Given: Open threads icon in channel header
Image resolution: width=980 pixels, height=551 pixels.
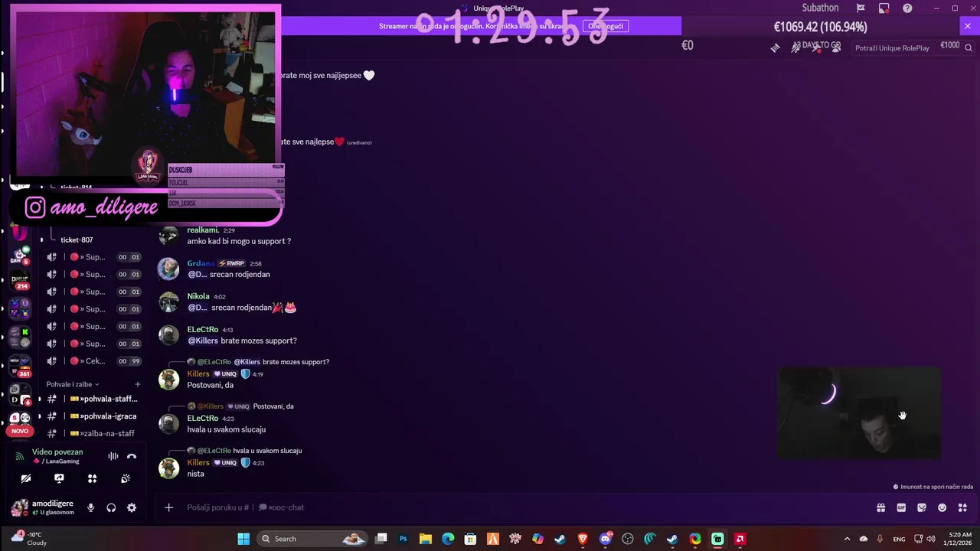Looking at the screenshot, I should (x=776, y=47).
